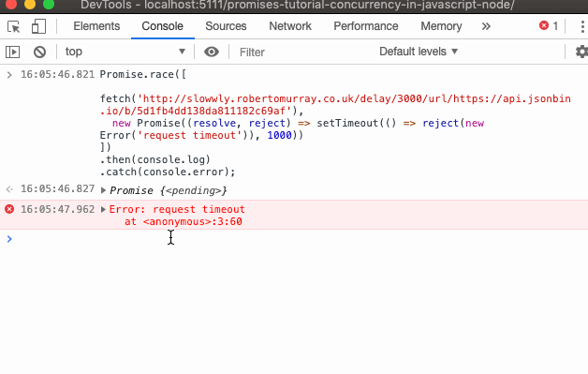The image size is (588, 374).
Task: Open live expression eye icon
Action: click(212, 52)
